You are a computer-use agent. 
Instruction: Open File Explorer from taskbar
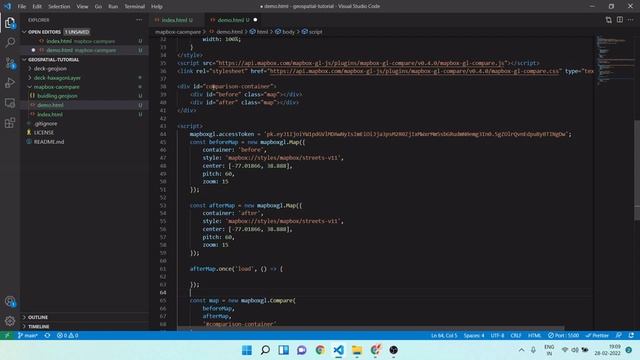pyautogui.click(x=357, y=350)
